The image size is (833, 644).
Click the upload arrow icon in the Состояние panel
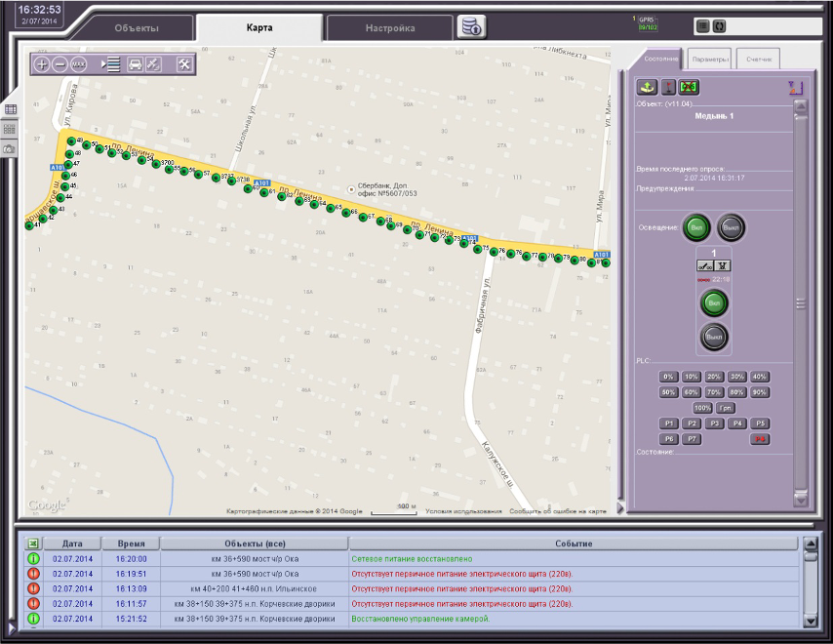tap(646, 88)
